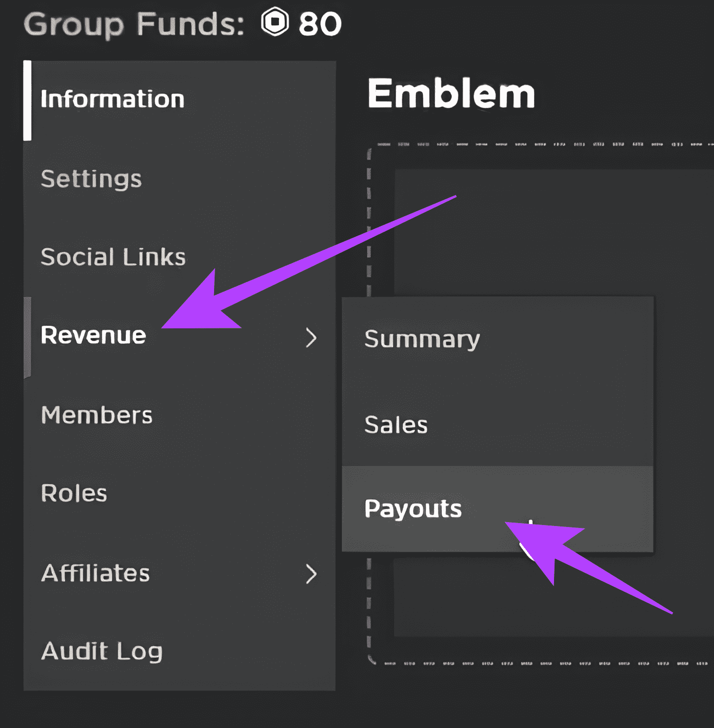Screen dimensions: 714x728
Task: Select the Revenue menu item
Action: [94, 336]
